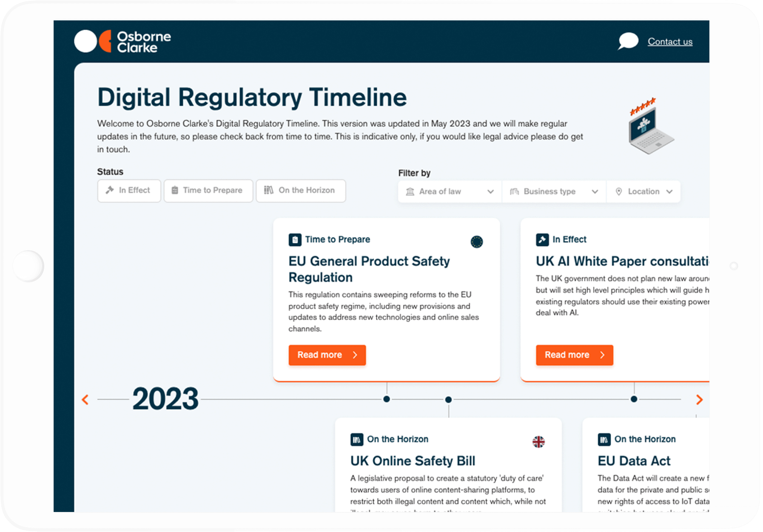Click Read more on EU General Product Safety Regulation
Screen dimensions: 763x532
tap(327, 355)
